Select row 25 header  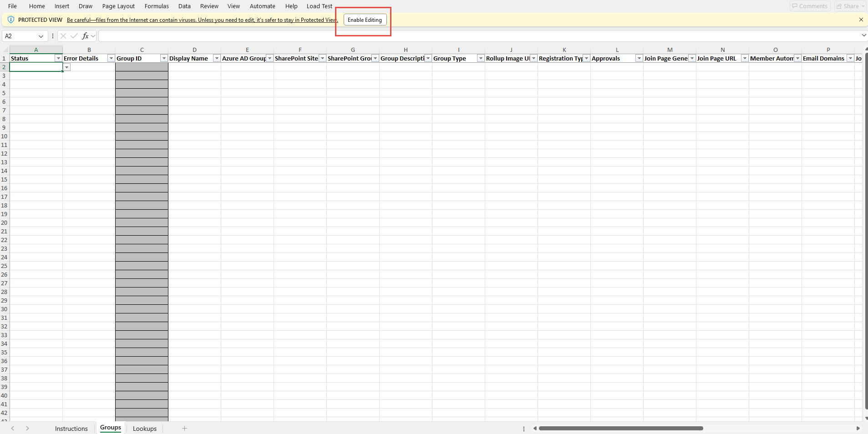(x=5, y=266)
